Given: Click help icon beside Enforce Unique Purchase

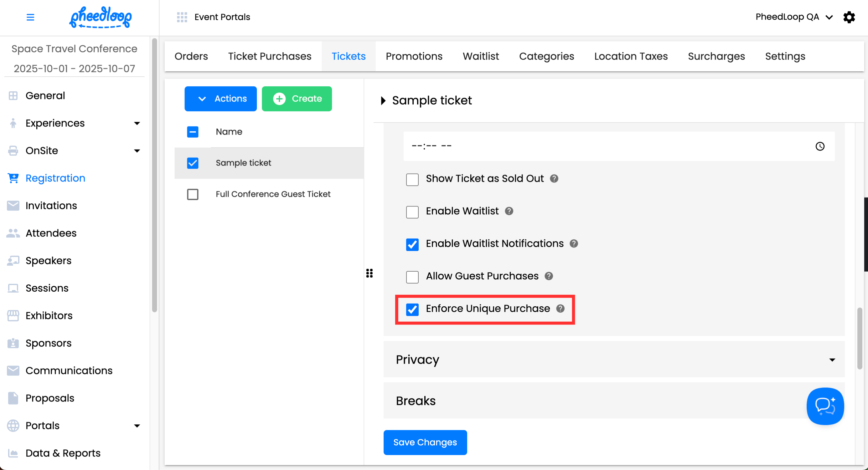Looking at the screenshot, I should (560, 309).
